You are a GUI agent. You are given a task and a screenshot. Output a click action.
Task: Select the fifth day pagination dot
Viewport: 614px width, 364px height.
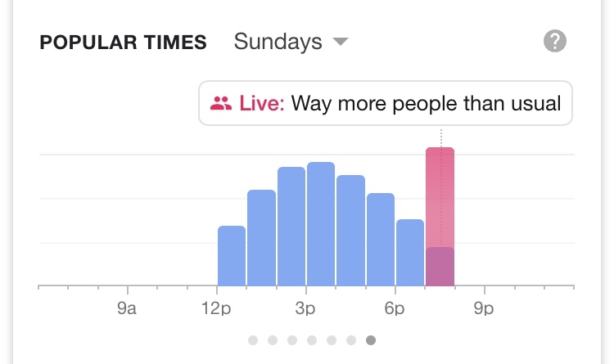click(x=332, y=340)
